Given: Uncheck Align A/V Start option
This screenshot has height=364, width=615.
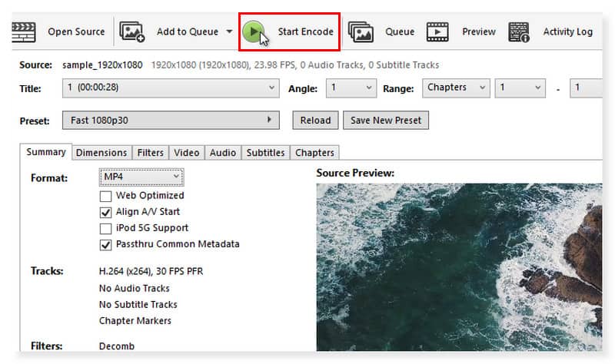Looking at the screenshot, I should pos(106,212).
